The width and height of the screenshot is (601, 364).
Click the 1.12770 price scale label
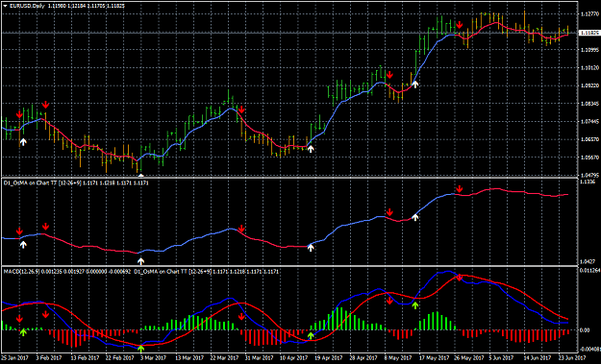[589, 14]
